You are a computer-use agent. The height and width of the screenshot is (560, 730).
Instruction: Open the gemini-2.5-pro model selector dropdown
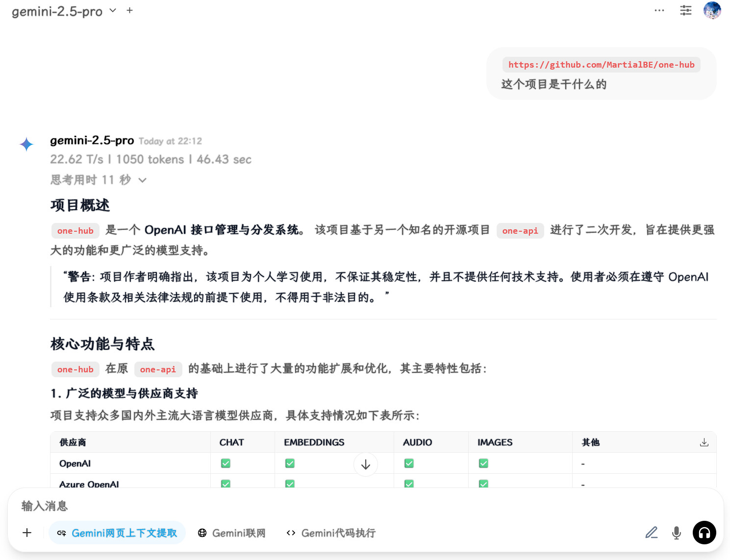click(64, 11)
